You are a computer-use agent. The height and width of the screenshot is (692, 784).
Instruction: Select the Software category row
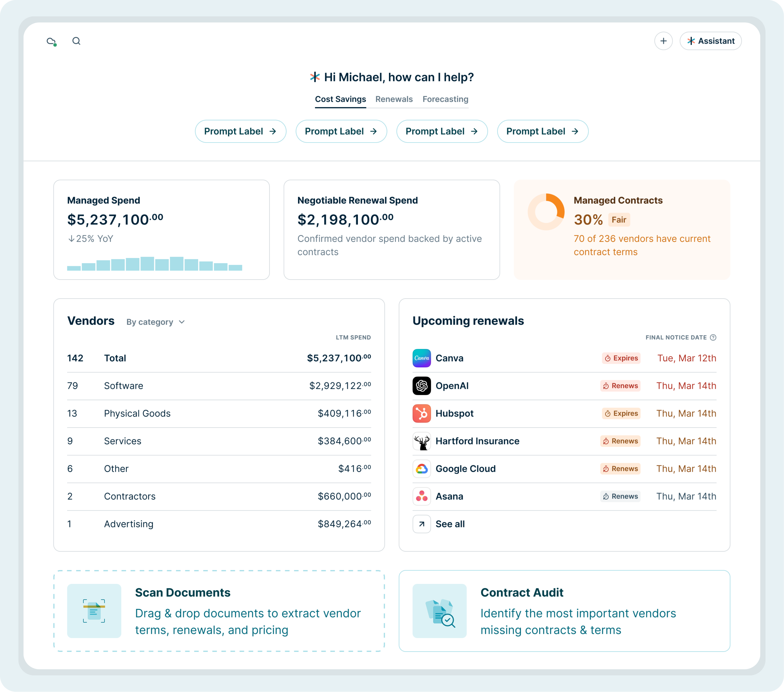coord(219,386)
